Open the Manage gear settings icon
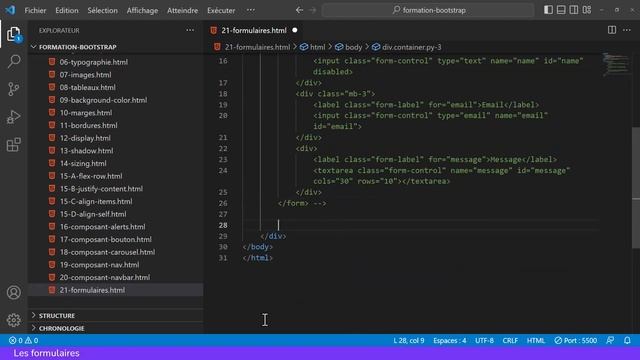 (13, 320)
